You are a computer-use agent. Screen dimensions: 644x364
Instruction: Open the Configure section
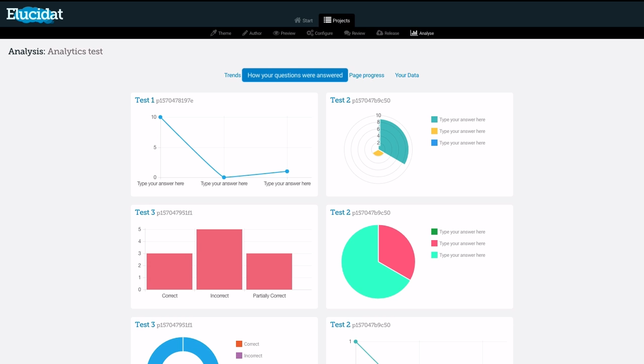click(x=320, y=33)
